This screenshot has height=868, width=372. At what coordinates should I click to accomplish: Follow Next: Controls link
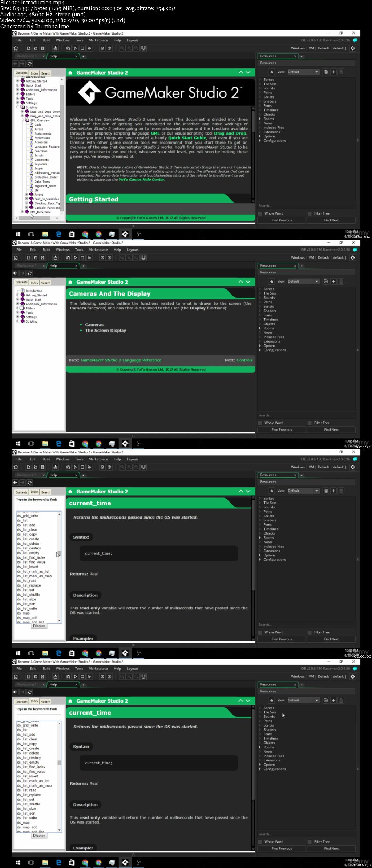click(244, 360)
